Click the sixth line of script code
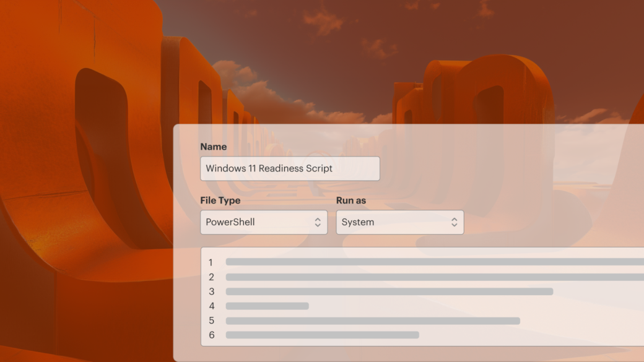Viewport: 644px width, 362px height. (322, 335)
